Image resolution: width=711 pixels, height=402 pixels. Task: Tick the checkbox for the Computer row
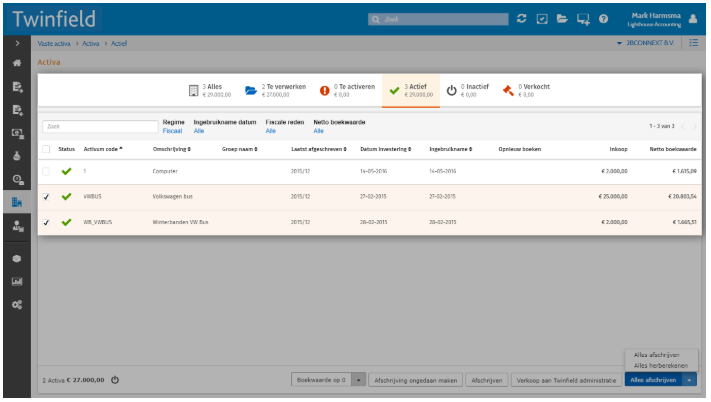pos(47,171)
